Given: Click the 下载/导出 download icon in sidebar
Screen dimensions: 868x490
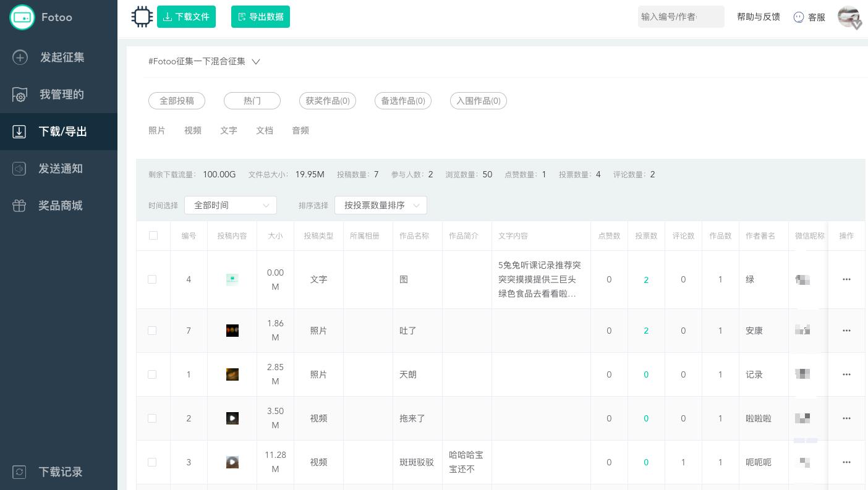Looking at the screenshot, I should (x=19, y=132).
